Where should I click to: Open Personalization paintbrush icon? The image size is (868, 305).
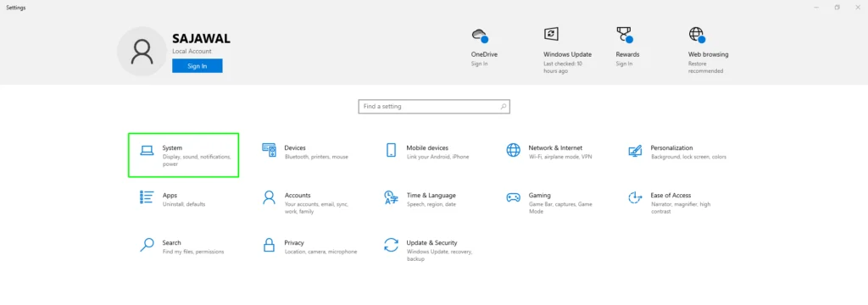(635, 150)
